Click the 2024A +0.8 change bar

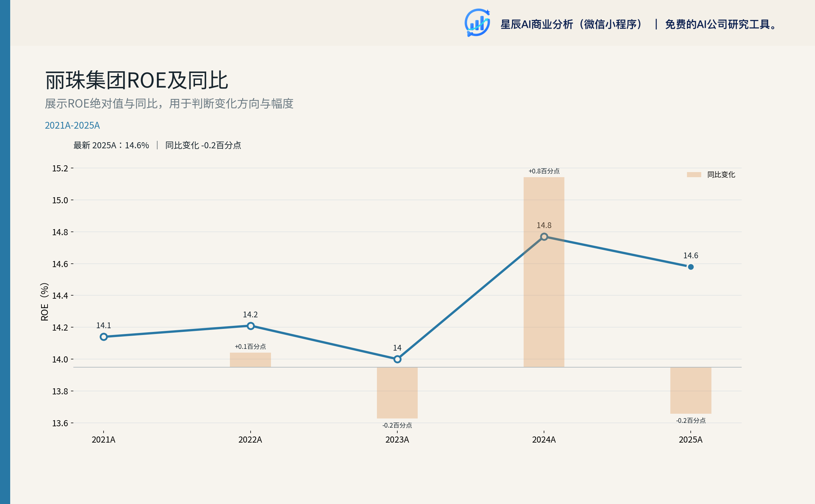(x=544, y=272)
